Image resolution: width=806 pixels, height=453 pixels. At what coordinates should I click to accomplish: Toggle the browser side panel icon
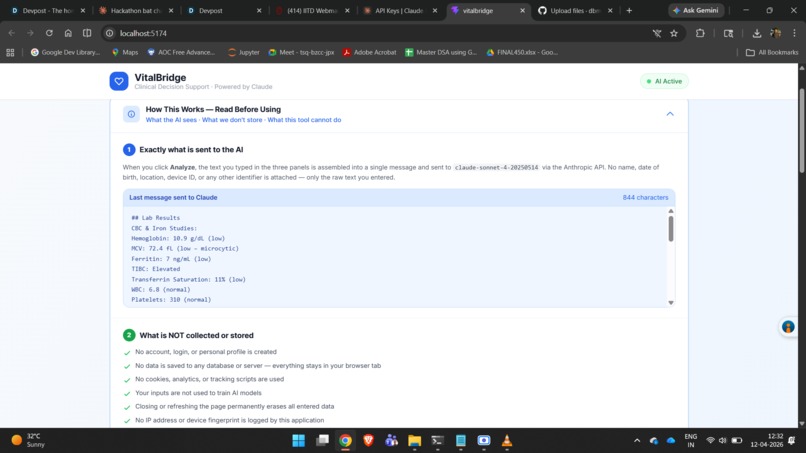click(87, 33)
